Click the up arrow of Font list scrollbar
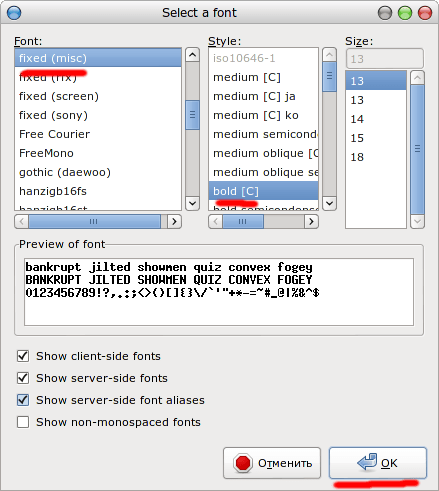 click(192, 55)
